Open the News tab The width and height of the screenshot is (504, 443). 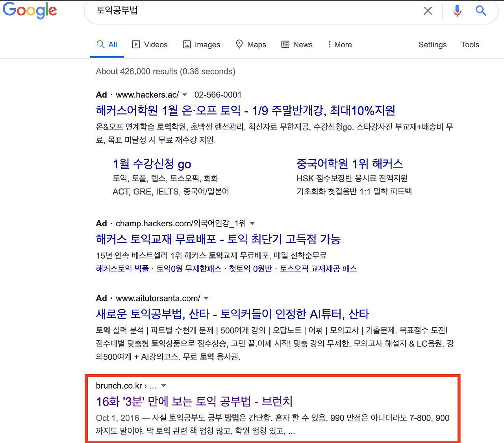point(297,44)
